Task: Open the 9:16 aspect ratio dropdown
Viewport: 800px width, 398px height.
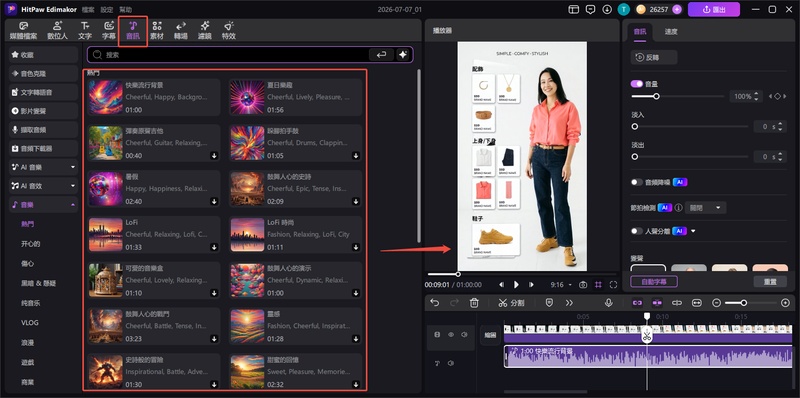Action: coord(561,285)
